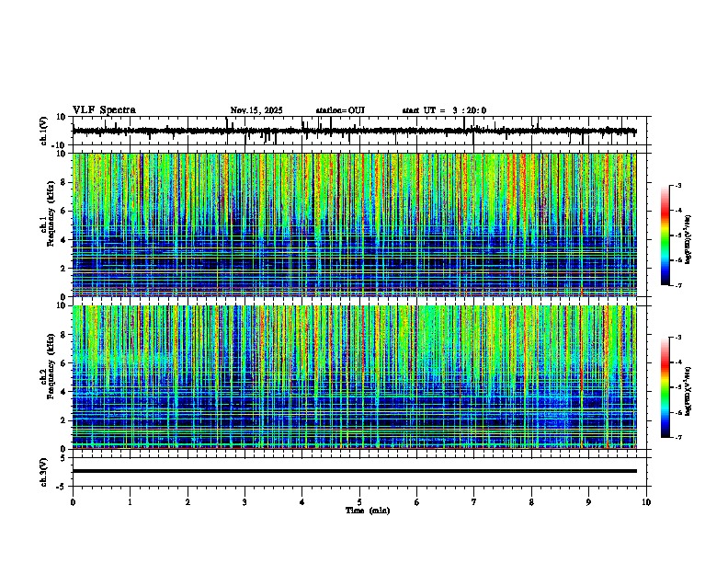The width and height of the screenshot is (728, 563).
Task: Click the ch.1 color scale bar
Action: [x=665, y=236]
